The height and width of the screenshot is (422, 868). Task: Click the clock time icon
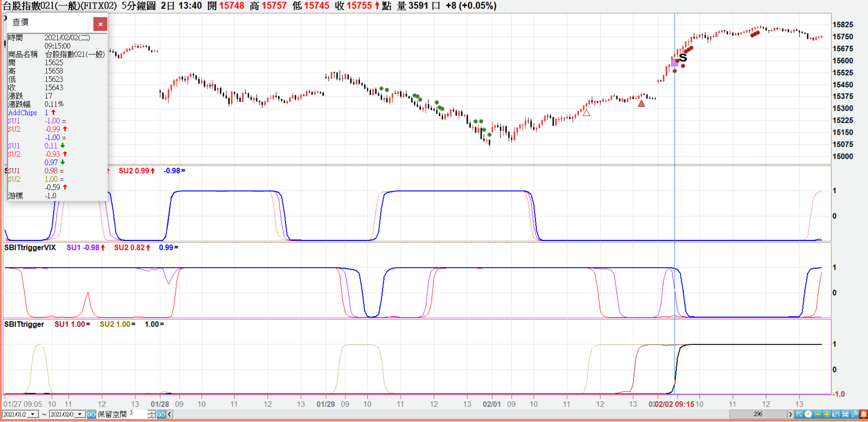(808, 414)
